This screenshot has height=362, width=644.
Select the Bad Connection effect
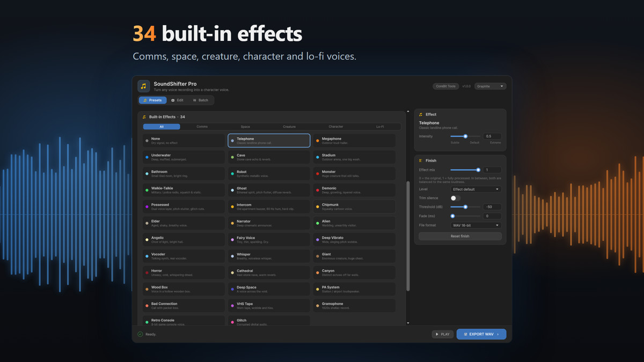coord(184,306)
